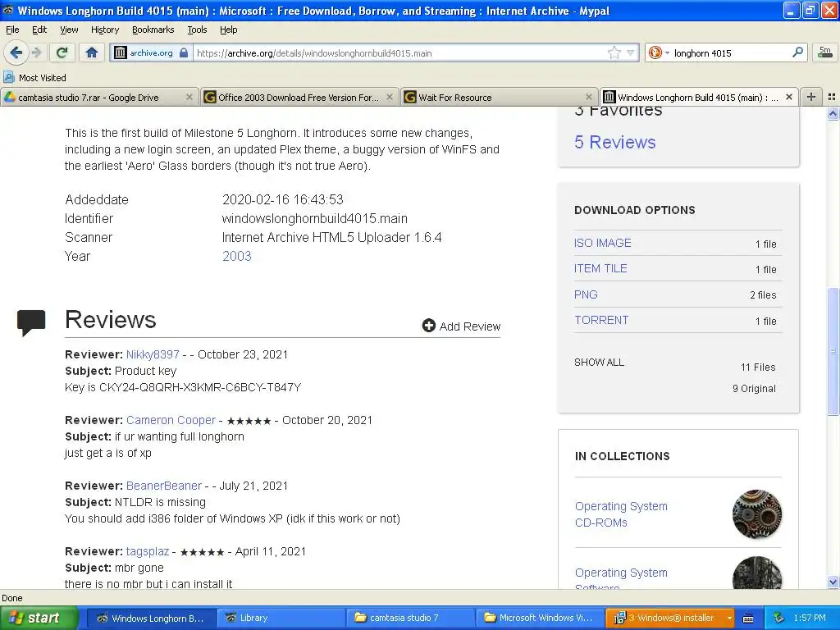Close the Office 2003 Download tab
Viewport: 840px width, 630px height.
pyautogui.click(x=390, y=97)
